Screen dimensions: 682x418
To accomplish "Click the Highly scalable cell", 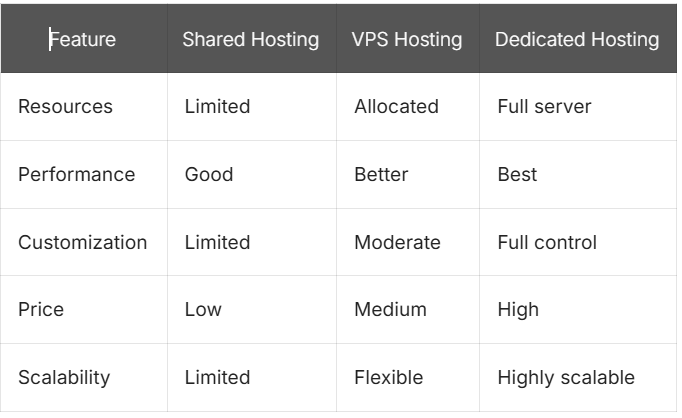I will coord(566,378).
